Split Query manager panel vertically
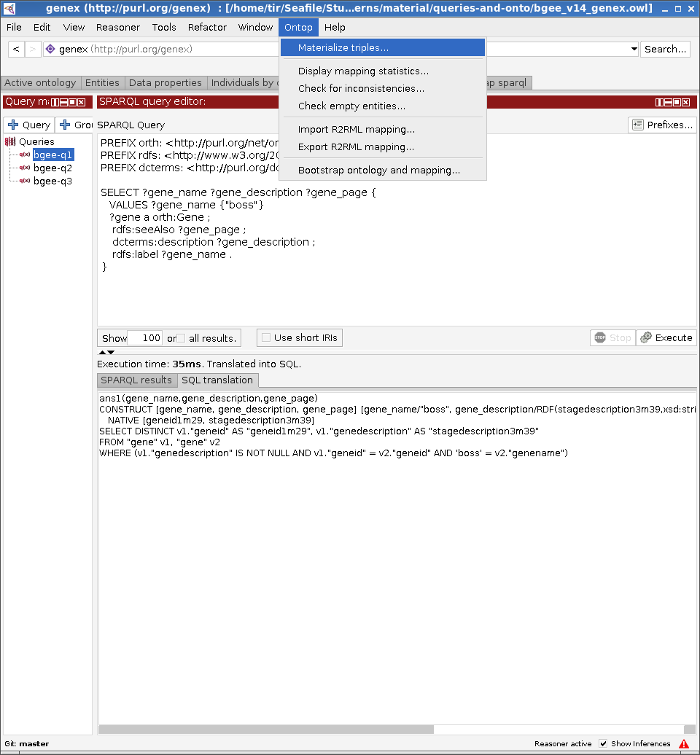 (x=55, y=102)
